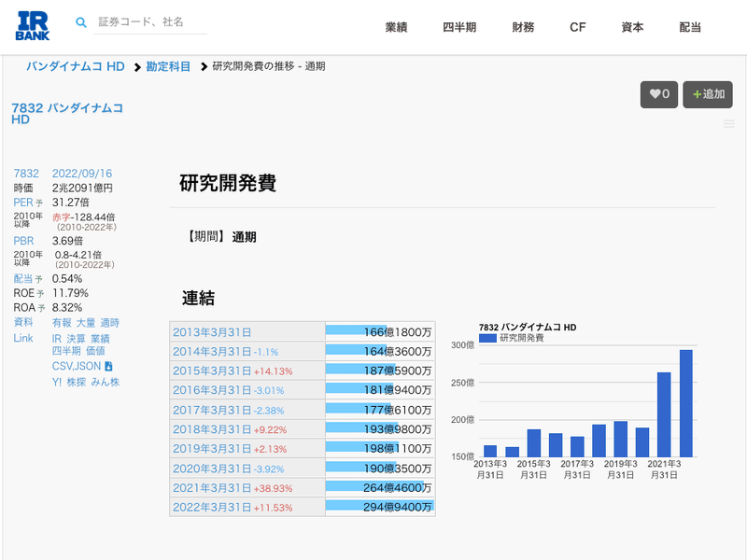Image resolution: width=747 pixels, height=560 pixels.
Task: Open the 資本 menu
Action: (632, 27)
